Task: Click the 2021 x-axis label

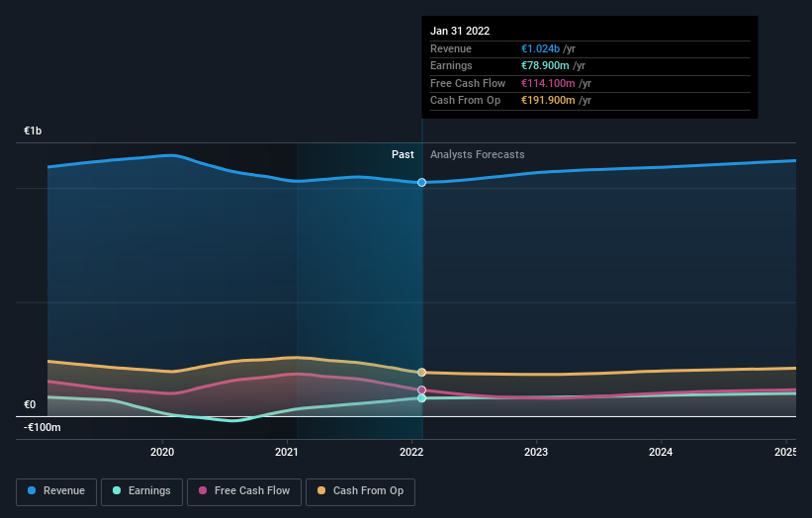Action: pos(287,452)
